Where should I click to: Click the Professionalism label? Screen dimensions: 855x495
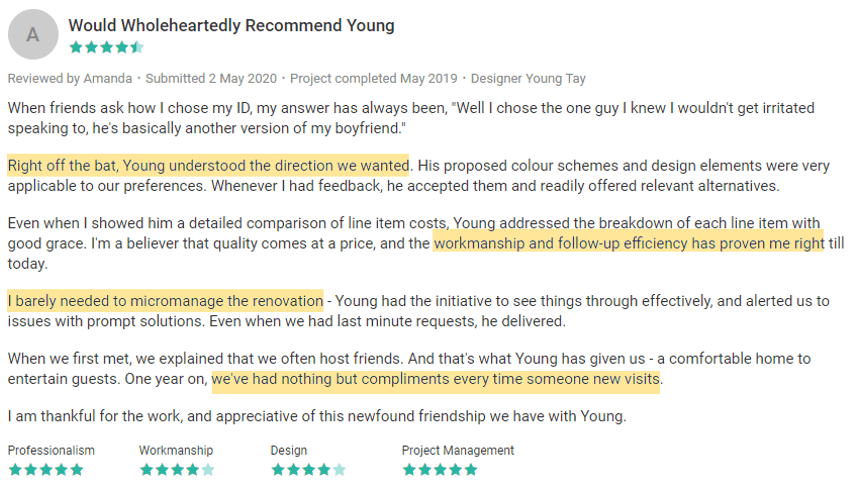pos(51,451)
